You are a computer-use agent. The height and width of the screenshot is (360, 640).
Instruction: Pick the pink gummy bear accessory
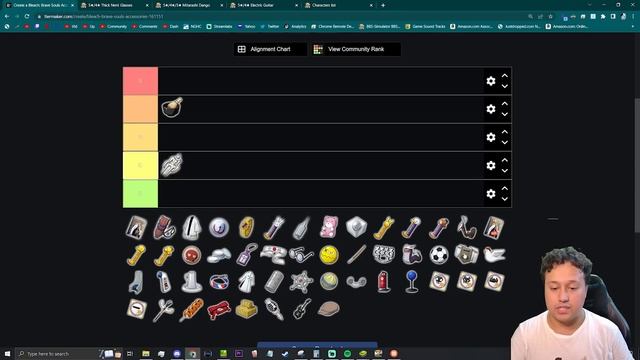coord(329,227)
